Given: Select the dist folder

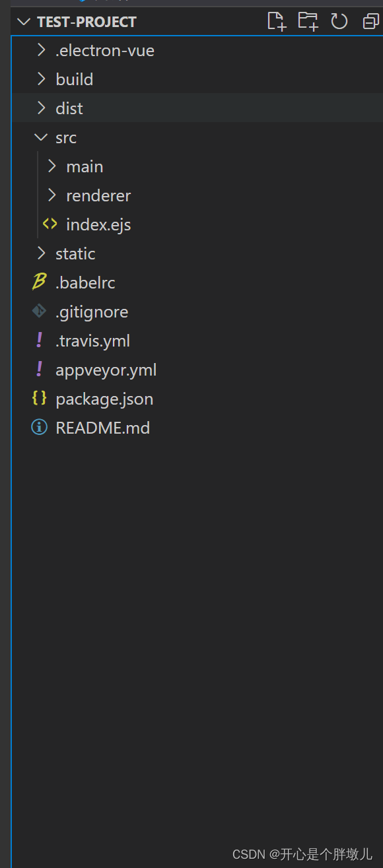Looking at the screenshot, I should point(69,108).
